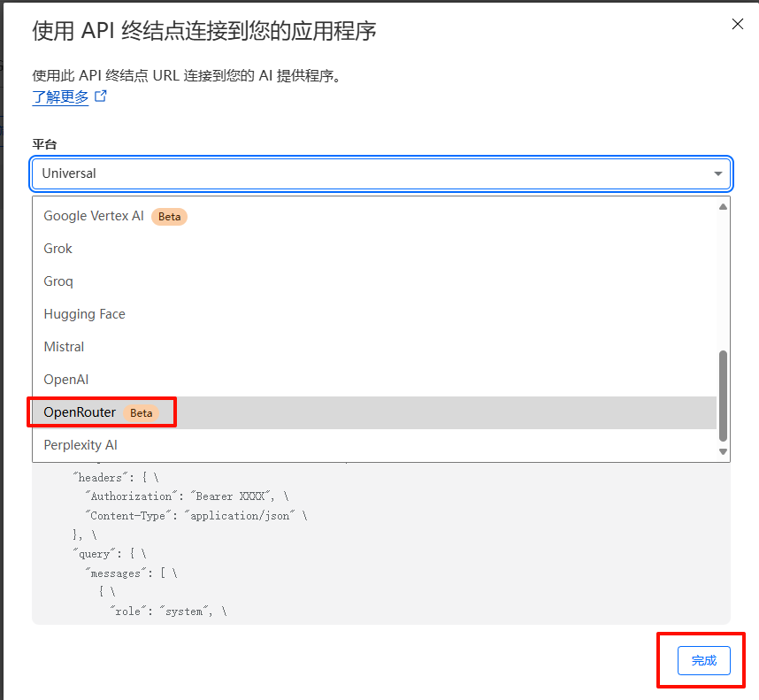The width and height of the screenshot is (759, 700).
Task: Collapse the platform list with its arrow
Action: click(717, 173)
